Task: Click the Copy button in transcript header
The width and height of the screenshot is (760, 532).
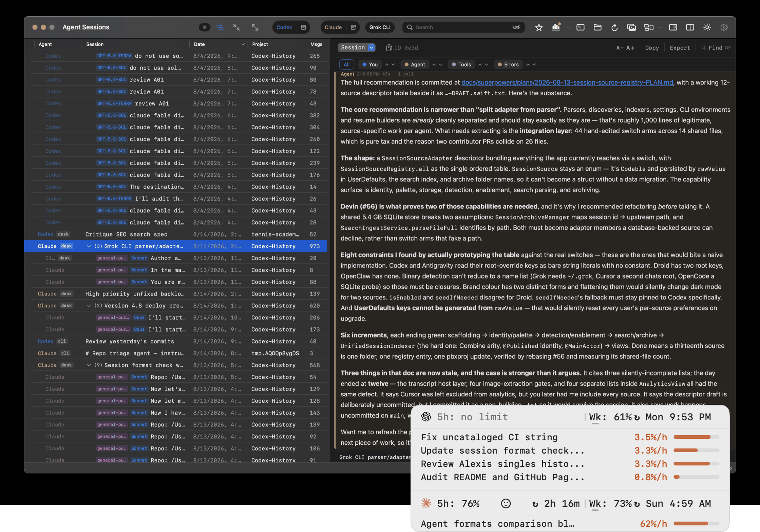Action: (652, 48)
